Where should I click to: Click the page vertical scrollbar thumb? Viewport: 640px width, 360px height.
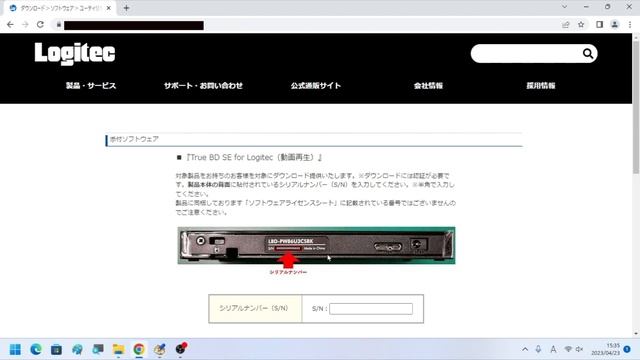pyautogui.click(x=636, y=107)
